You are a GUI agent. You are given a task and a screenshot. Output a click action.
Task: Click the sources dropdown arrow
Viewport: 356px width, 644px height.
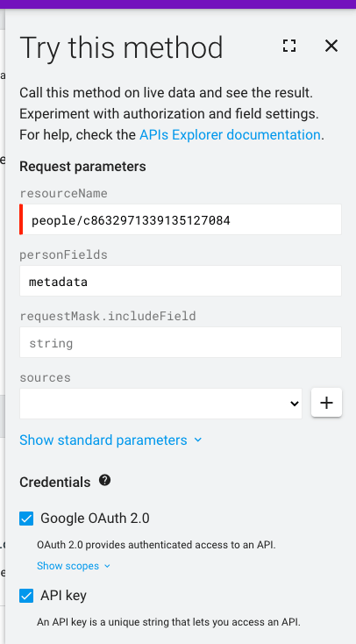tap(294, 404)
